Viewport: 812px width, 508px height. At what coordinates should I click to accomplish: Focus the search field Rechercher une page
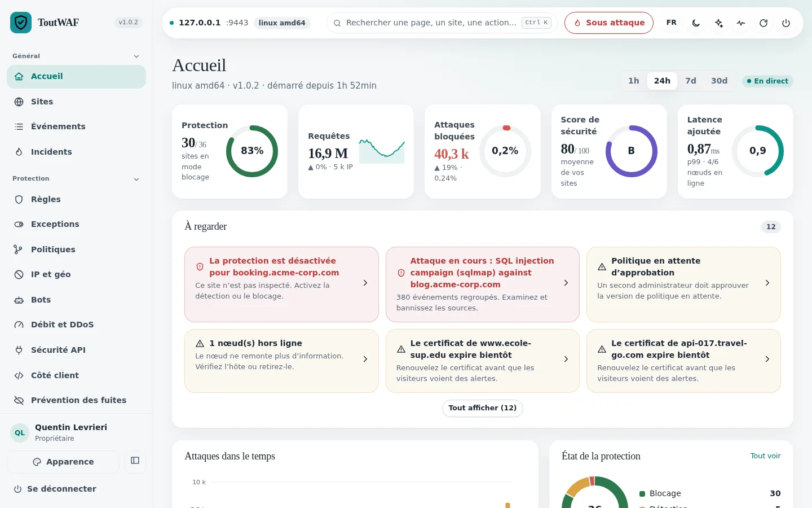point(442,23)
